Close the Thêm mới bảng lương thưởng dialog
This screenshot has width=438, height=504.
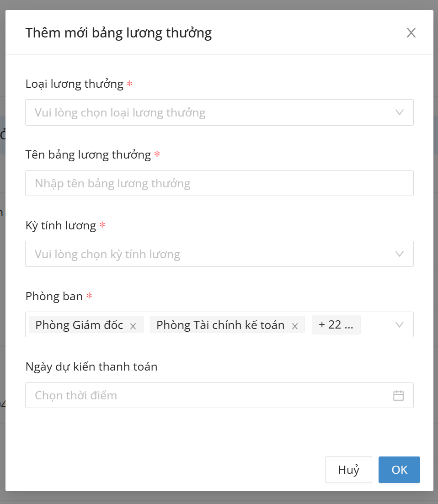[411, 33]
